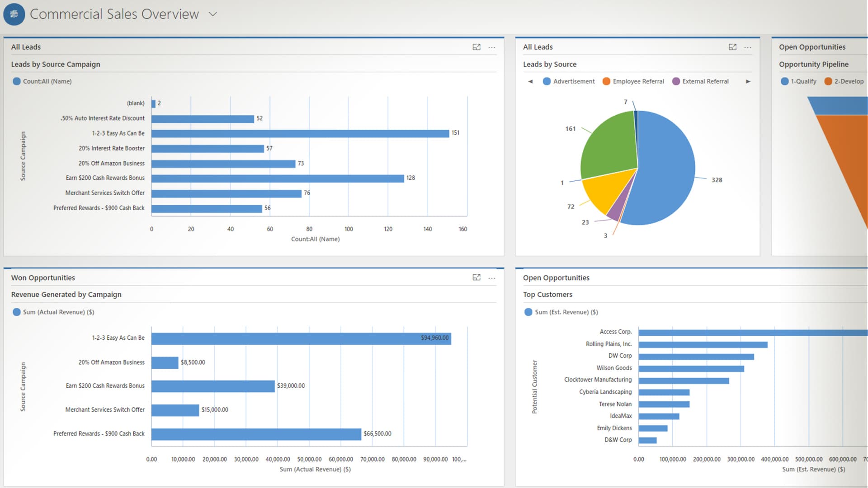Expand the Revenue Generated by Campaign chart

476,277
